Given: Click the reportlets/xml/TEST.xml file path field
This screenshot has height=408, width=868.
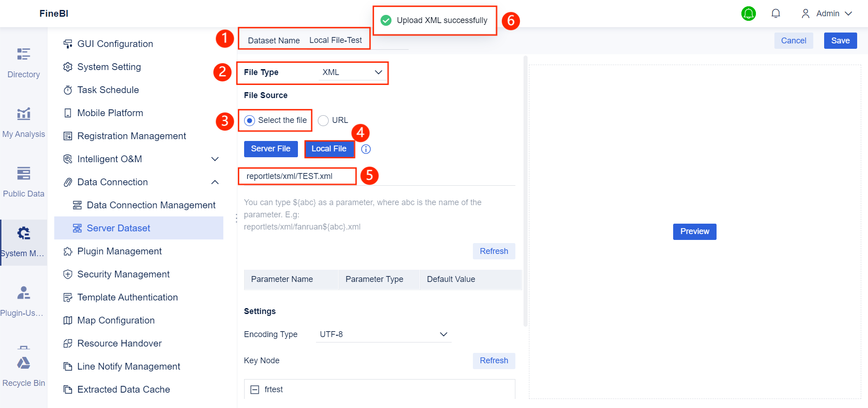Looking at the screenshot, I should (x=297, y=176).
